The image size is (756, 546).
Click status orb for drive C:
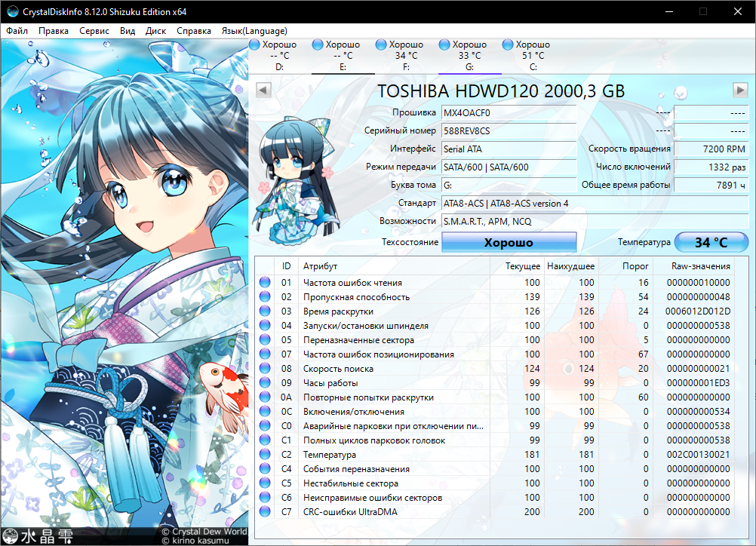click(x=508, y=44)
